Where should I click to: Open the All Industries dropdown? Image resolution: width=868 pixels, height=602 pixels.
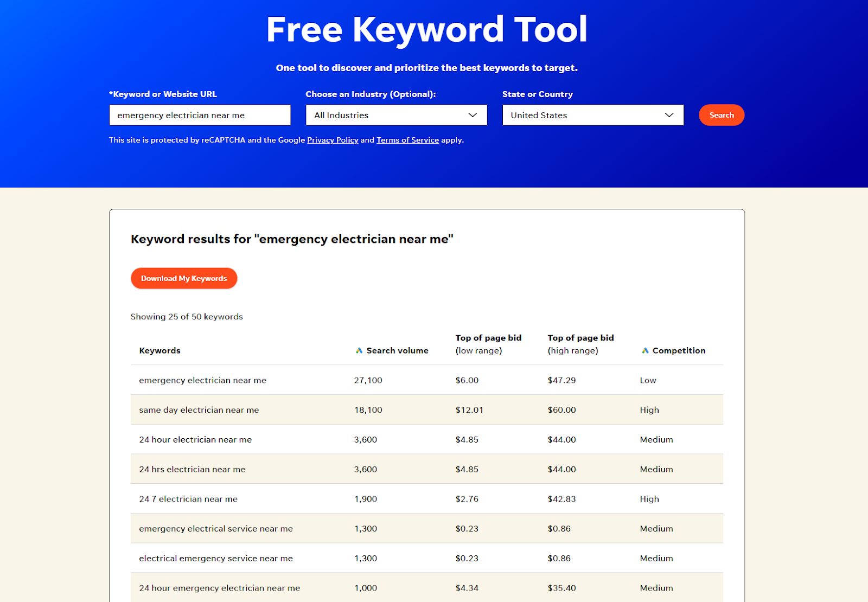point(396,115)
